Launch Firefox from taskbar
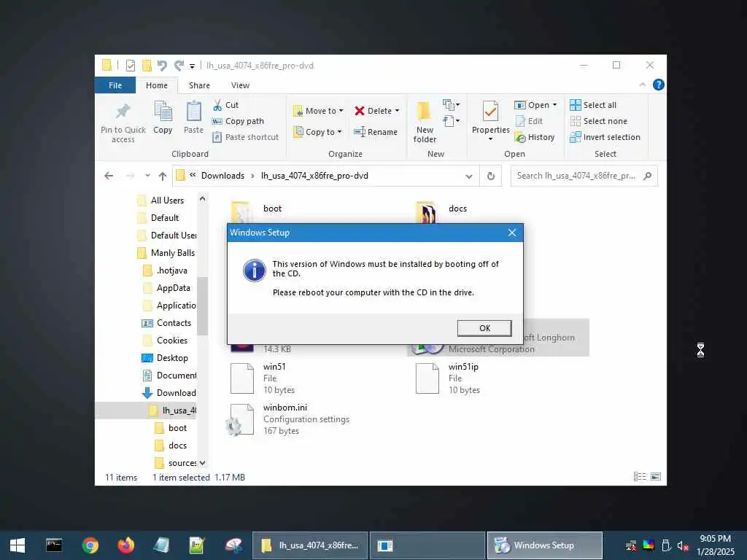 125,545
